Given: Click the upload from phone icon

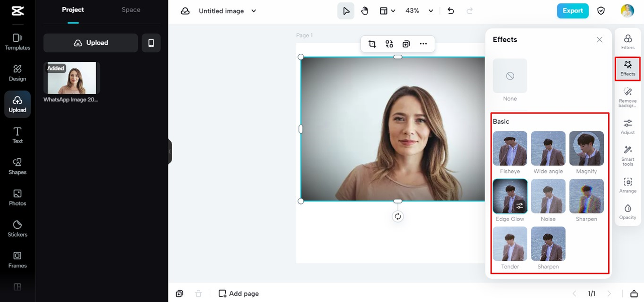Looking at the screenshot, I should click(x=151, y=43).
